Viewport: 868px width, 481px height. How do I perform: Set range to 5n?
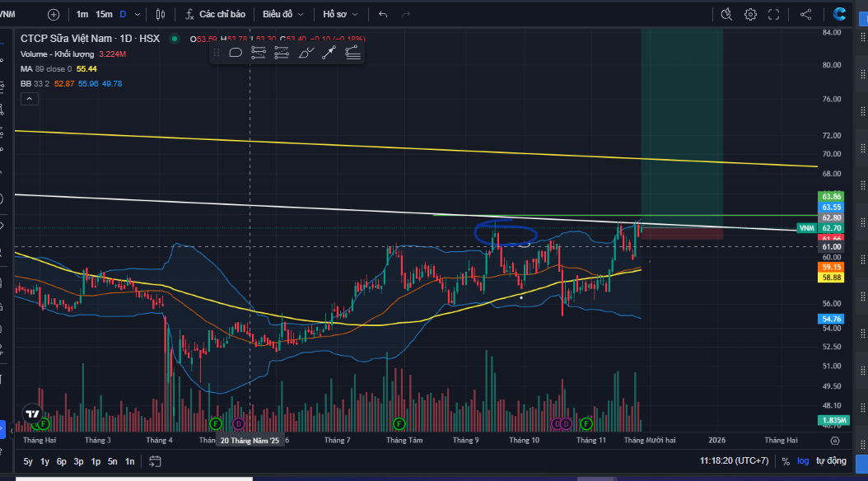pyautogui.click(x=112, y=461)
